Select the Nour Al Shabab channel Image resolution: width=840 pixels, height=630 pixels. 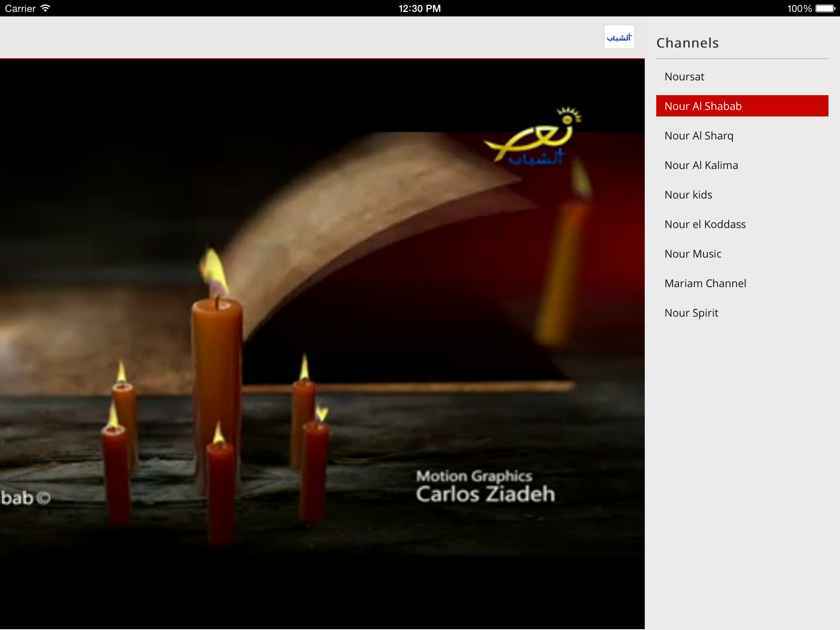point(742,106)
